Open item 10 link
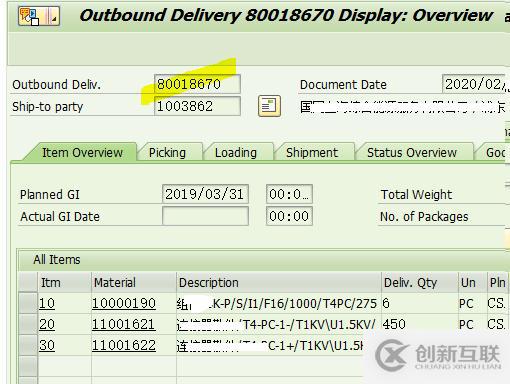The width and height of the screenshot is (510, 384). pos(47,303)
